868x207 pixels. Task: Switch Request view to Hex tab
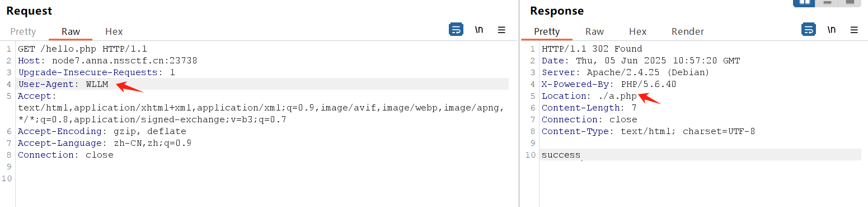[x=114, y=31]
